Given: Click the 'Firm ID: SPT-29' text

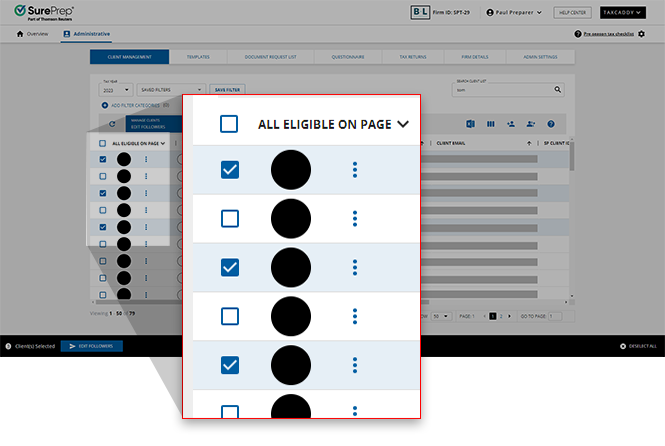Looking at the screenshot, I should [451, 12].
